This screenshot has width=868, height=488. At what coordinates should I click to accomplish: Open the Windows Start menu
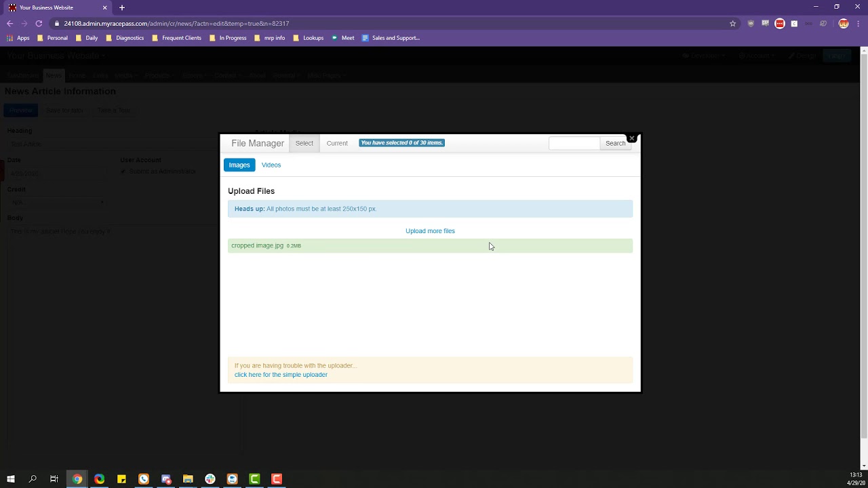pos(11,479)
